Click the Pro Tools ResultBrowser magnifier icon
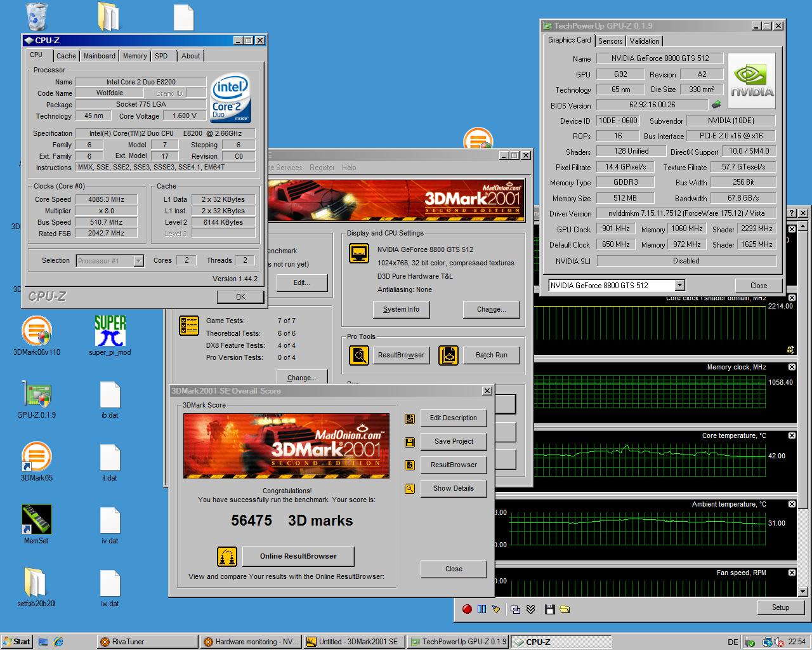 pyautogui.click(x=359, y=355)
